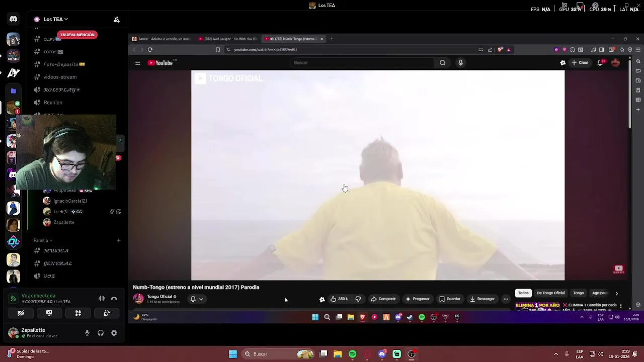Toggle noise suppression waveform icon
Image resolution: width=644 pixels, height=362 pixels.
pyautogui.click(x=102, y=299)
